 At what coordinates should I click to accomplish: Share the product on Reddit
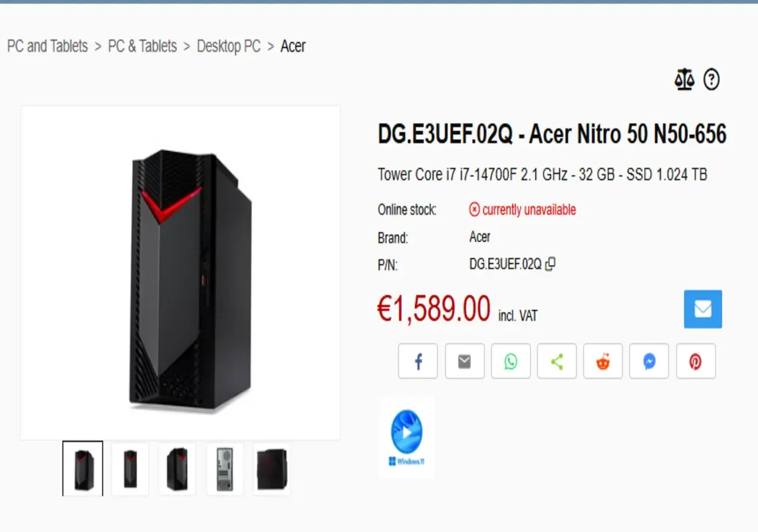pos(603,361)
